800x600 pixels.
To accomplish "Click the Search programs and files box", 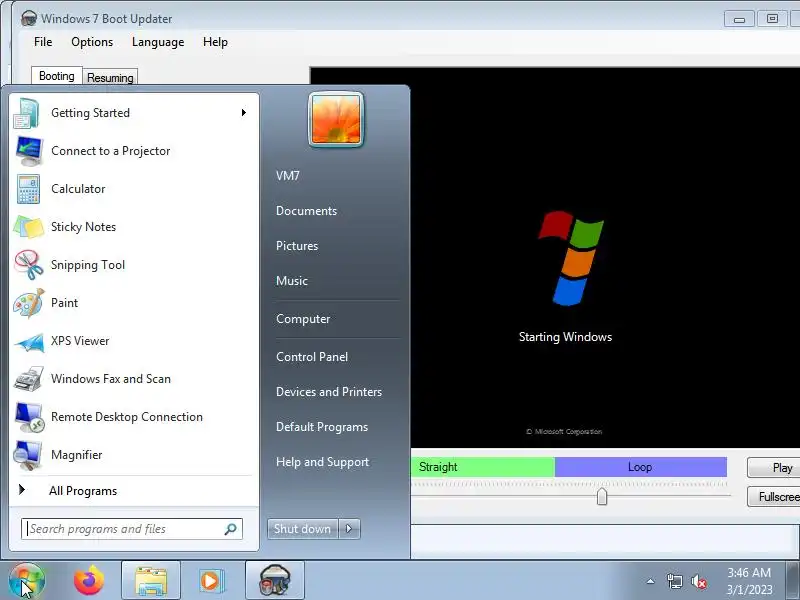I will 132,529.
